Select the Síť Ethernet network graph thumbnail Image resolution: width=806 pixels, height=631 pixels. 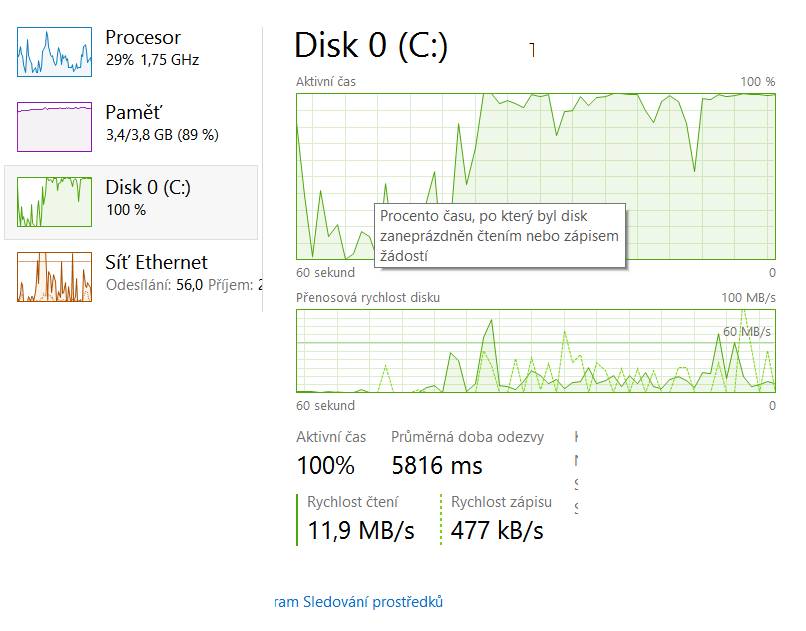pyautogui.click(x=54, y=277)
